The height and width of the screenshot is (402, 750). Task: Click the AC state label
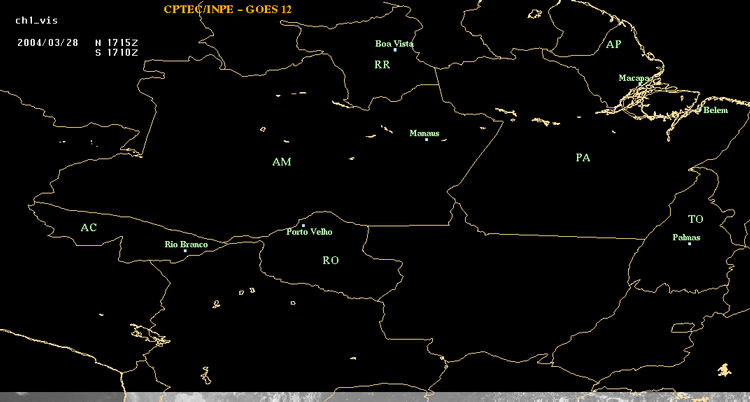click(x=88, y=228)
